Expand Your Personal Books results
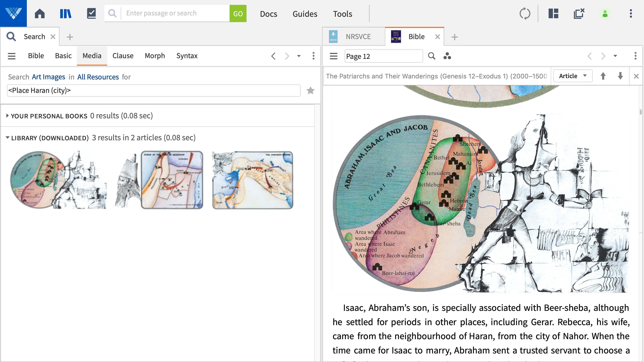This screenshot has width=644, height=362. click(7, 116)
